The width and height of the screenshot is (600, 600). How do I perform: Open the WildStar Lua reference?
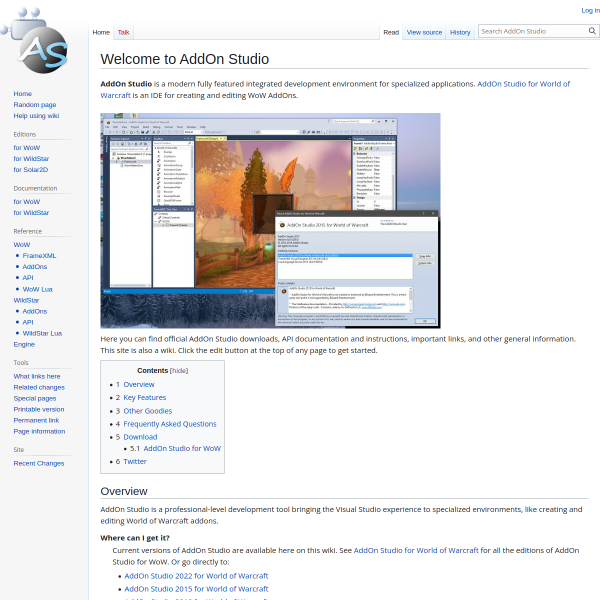coord(42,334)
